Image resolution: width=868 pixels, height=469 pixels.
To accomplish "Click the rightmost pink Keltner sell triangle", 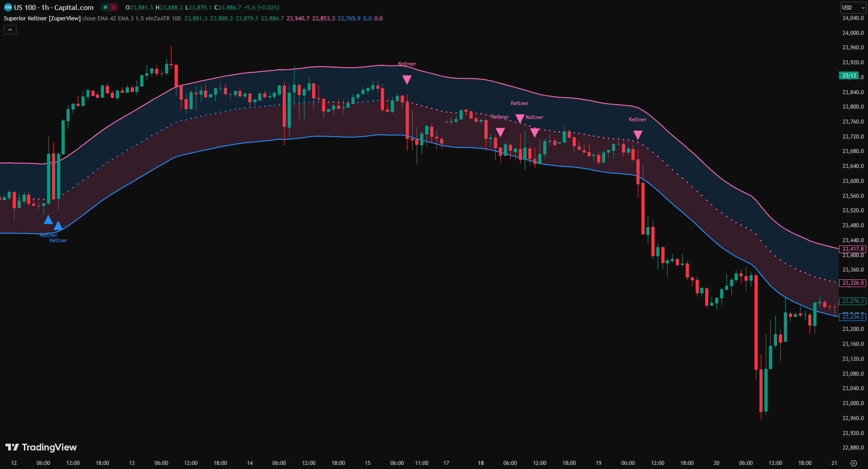I will (638, 135).
